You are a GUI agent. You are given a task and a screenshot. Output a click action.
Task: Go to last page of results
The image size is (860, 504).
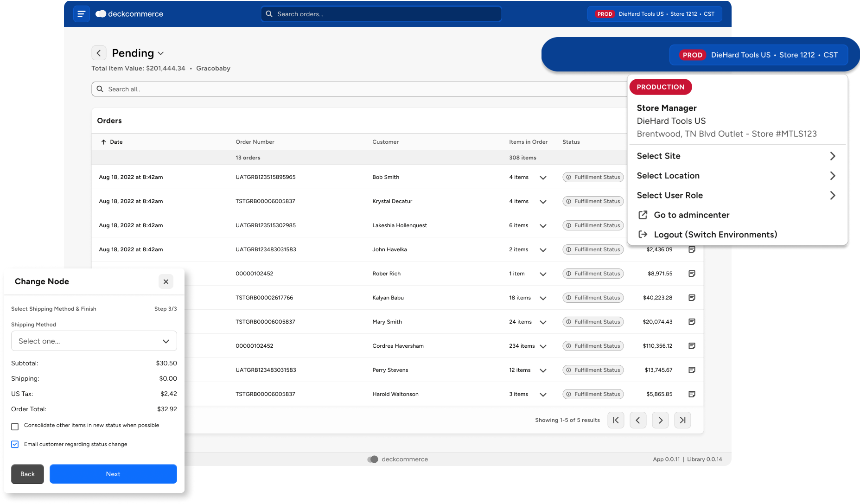pos(682,420)
